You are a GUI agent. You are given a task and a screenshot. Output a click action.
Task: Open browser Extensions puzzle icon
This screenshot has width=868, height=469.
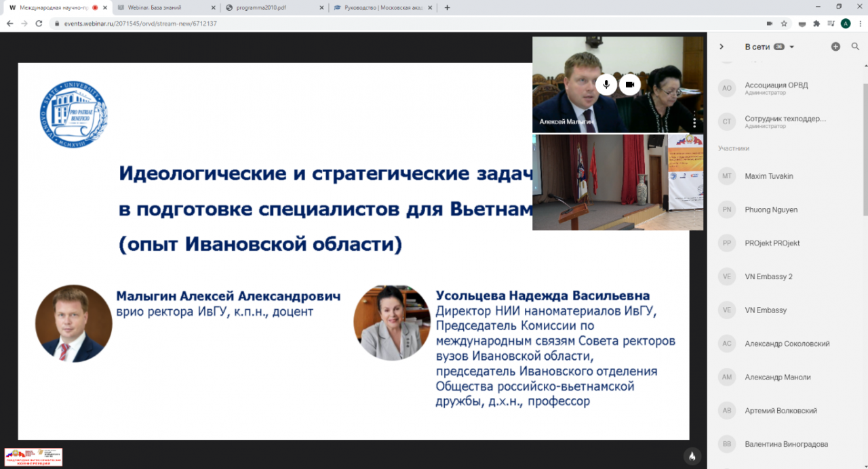(816, 23)
